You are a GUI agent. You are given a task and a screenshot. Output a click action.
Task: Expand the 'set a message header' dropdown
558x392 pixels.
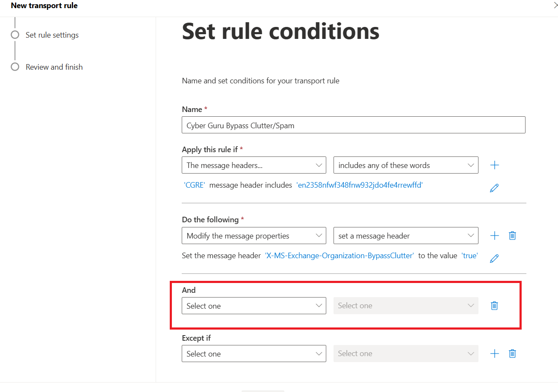click(406, 236)
